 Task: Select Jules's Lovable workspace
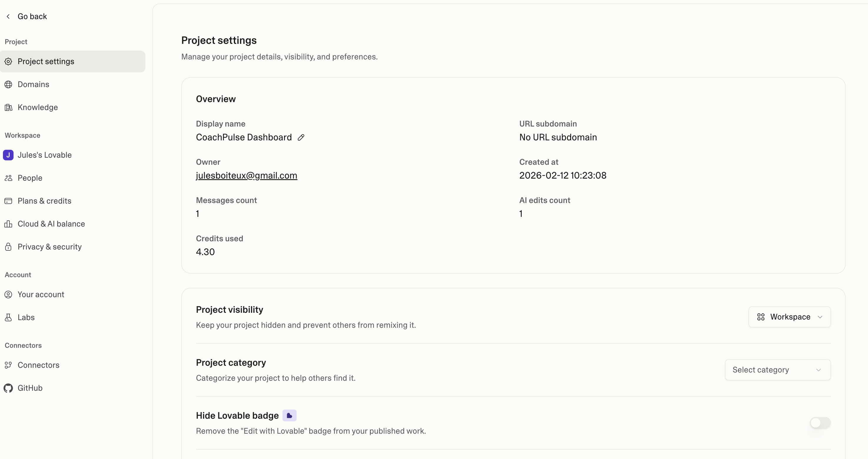pyautogui.click(x=72, y=155)
